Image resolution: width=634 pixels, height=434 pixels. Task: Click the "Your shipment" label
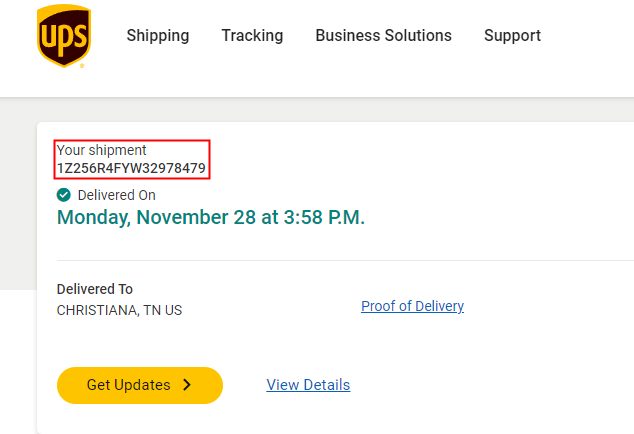[102, 150]
